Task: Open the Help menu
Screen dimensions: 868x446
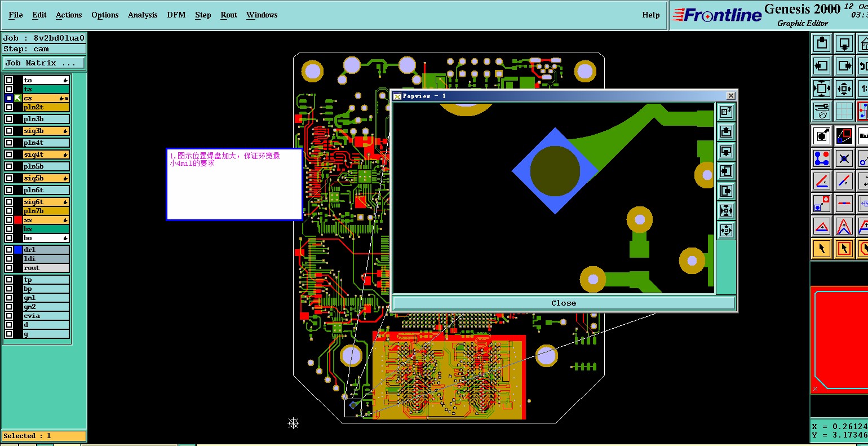Action: tap(651, 15)
